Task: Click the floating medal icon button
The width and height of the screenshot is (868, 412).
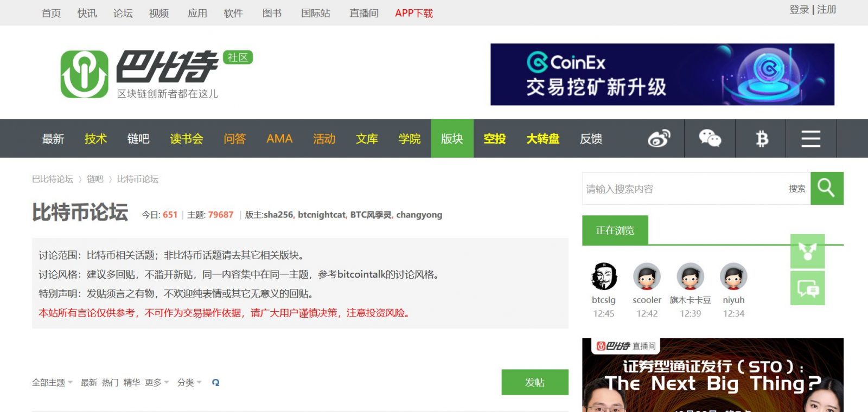Action: click(807, 251)
